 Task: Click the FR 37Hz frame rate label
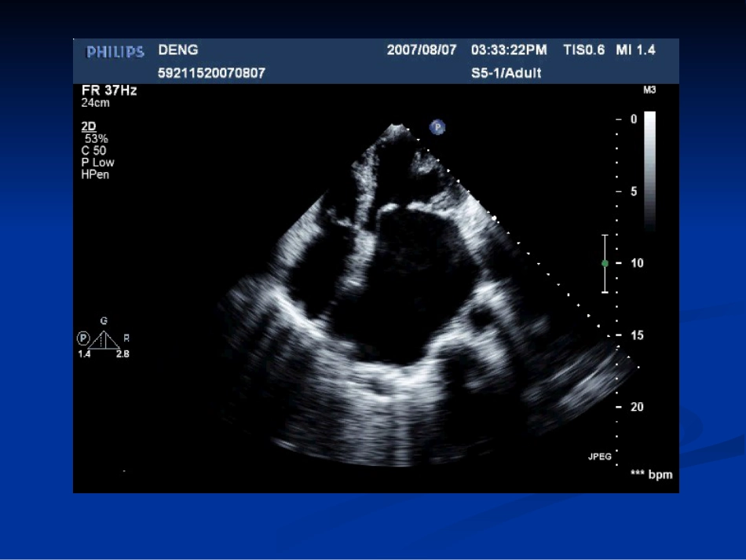coord(109,90)
